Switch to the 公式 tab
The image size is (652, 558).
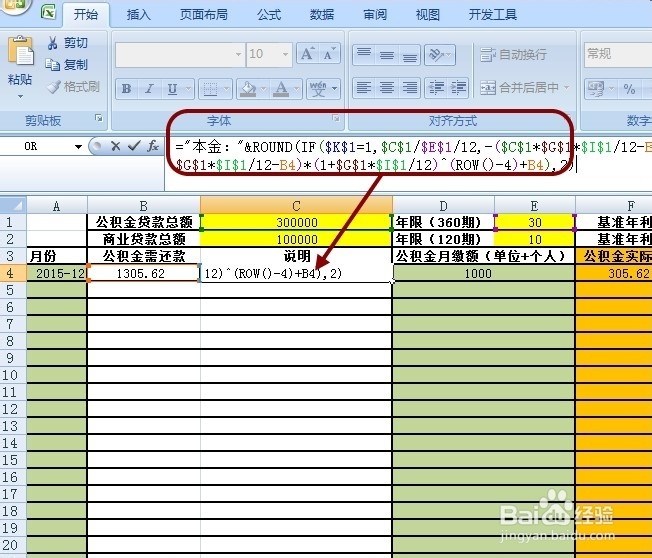click(269, 15)
